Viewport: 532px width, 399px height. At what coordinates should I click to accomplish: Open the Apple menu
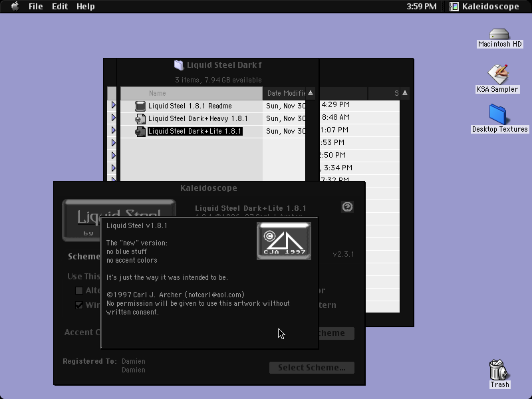point(15,6)
